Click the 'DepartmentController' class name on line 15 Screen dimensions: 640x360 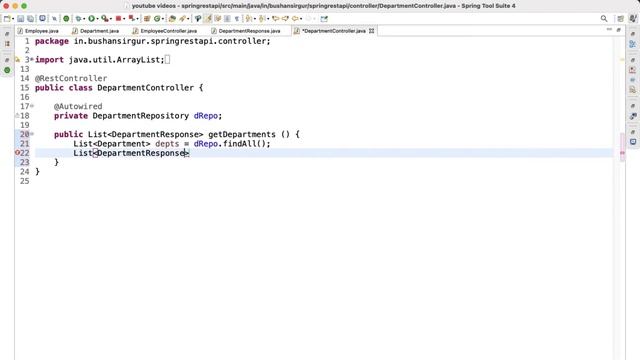pos(145,87)
